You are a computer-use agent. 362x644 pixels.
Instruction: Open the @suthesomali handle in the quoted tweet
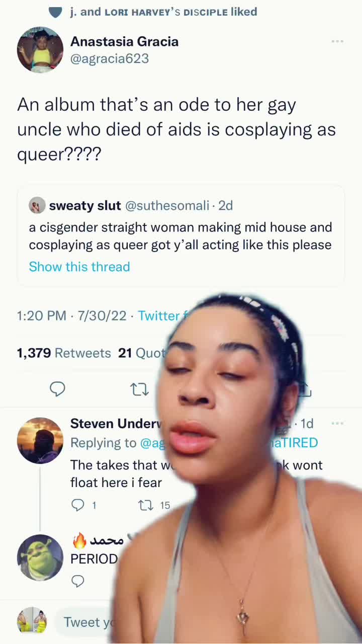[167, 205]
